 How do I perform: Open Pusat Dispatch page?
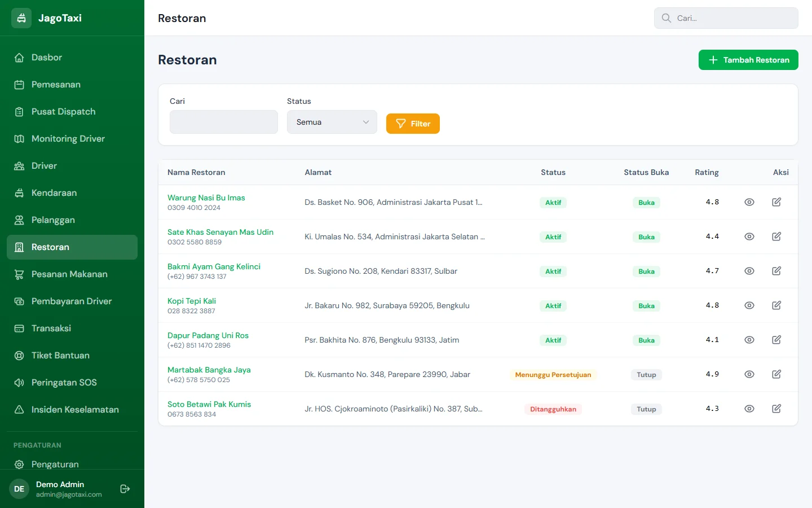72,112
